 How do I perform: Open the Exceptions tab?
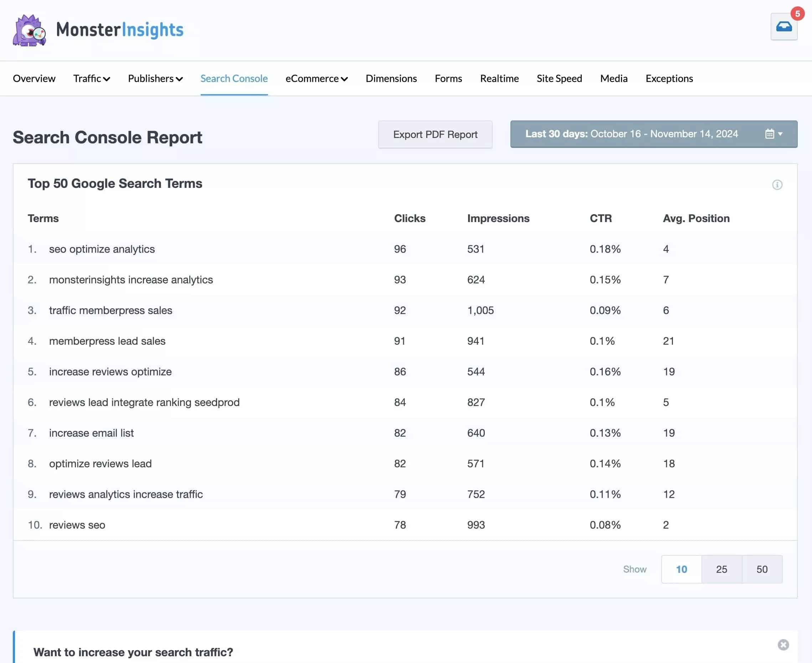(x=669, y=79)
